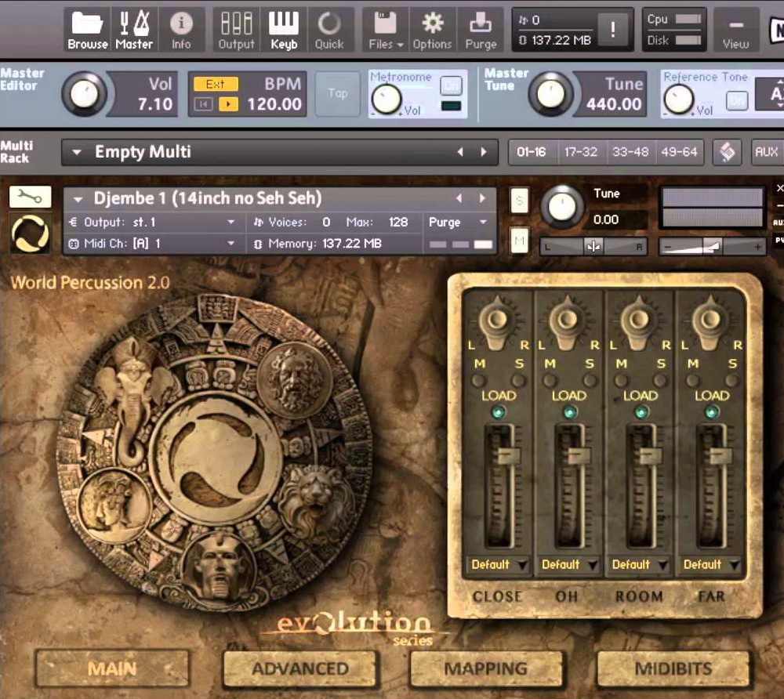Click the Reference Tone Vol knob
Viewport: 784px width, 699px height.
point(678,99)
